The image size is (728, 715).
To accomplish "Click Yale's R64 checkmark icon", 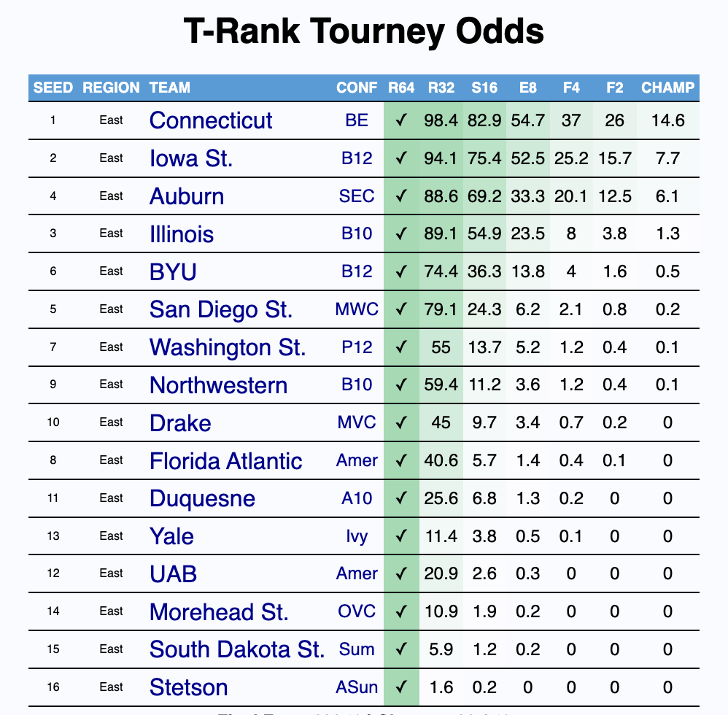I will click(401, 536).
